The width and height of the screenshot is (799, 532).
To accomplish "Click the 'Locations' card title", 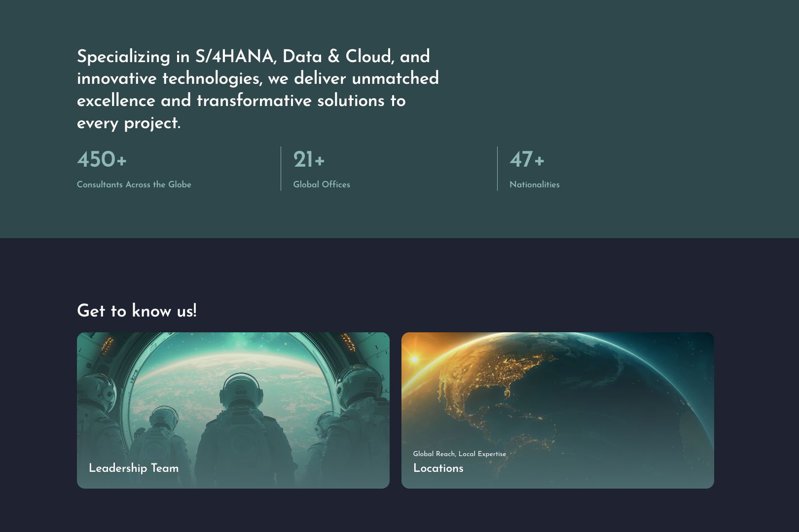I will tap(438, 468).
